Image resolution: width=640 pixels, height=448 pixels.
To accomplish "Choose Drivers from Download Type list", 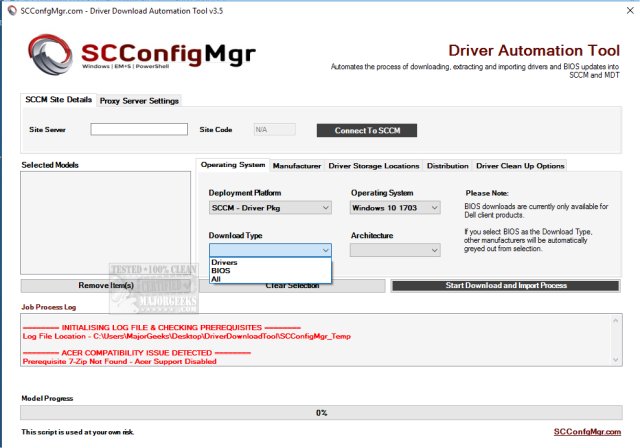I will tap(270, 262).
